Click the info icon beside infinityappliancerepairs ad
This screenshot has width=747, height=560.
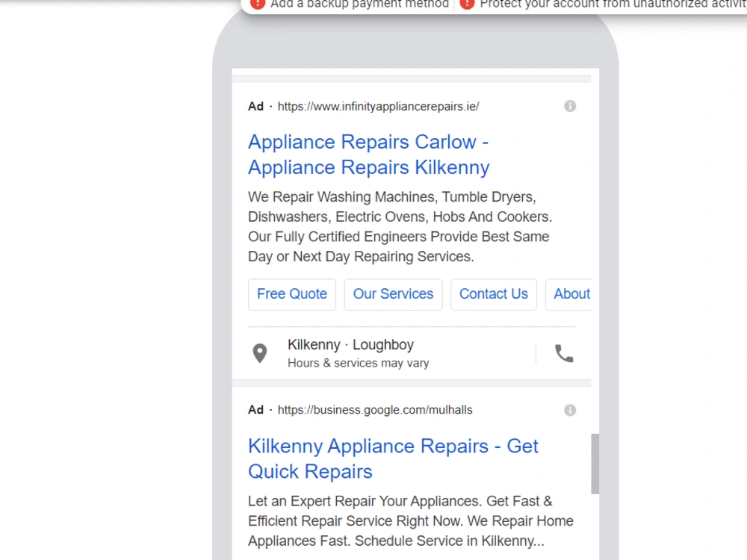tap(570, 106)
